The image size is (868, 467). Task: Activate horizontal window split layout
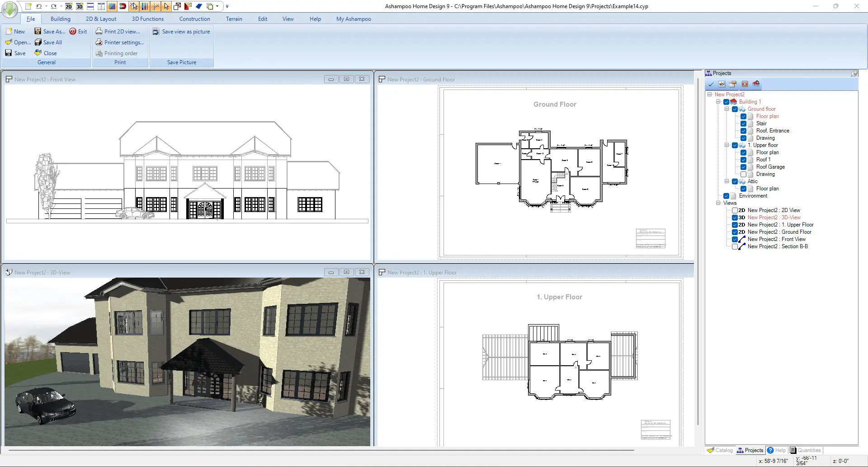(x=90, y=7)
